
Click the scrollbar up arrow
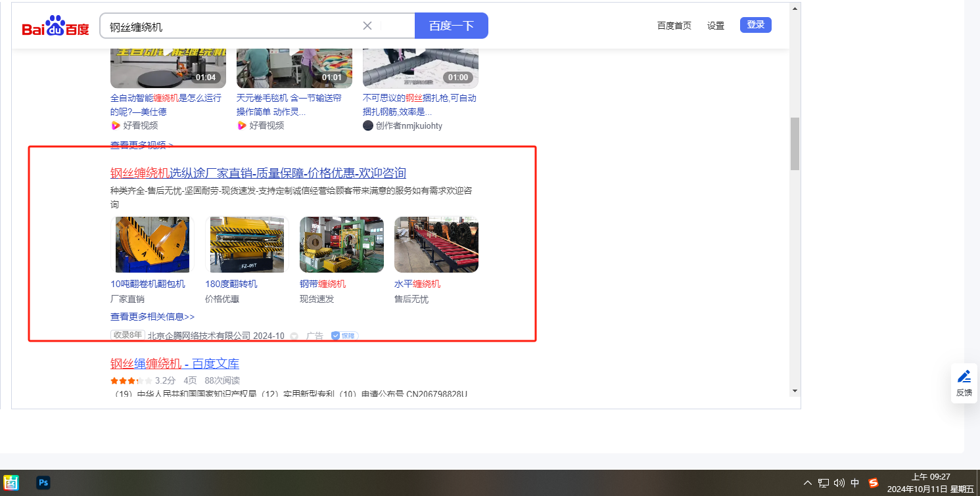point(795,9)
